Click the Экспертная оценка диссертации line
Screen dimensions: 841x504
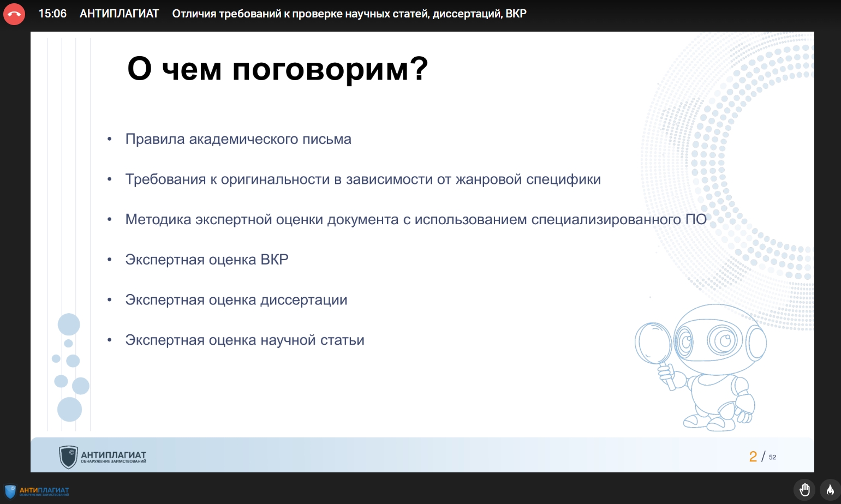236,300
